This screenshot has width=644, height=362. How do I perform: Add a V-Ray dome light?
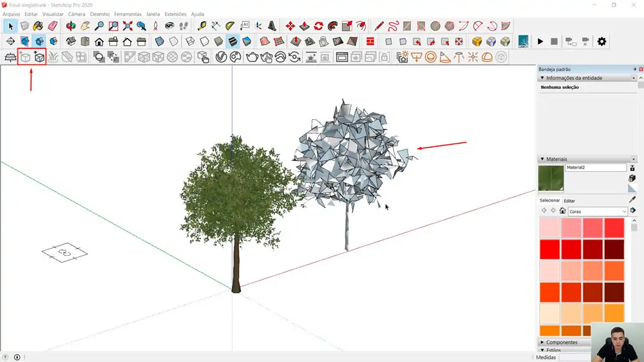pos(487,57)
